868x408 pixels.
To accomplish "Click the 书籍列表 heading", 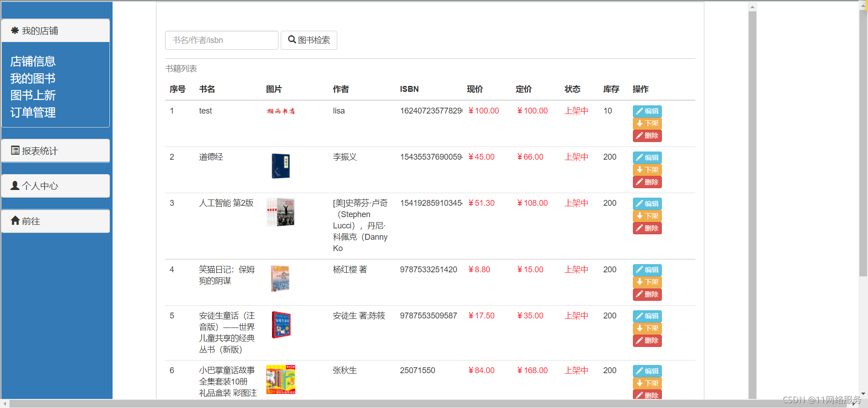I will point(181,69).
